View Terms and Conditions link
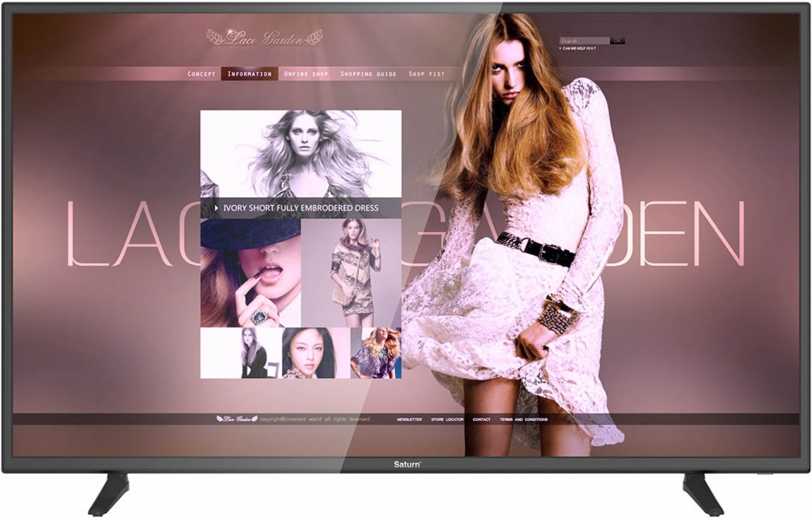The image size is (812, 520). point(523,419)
